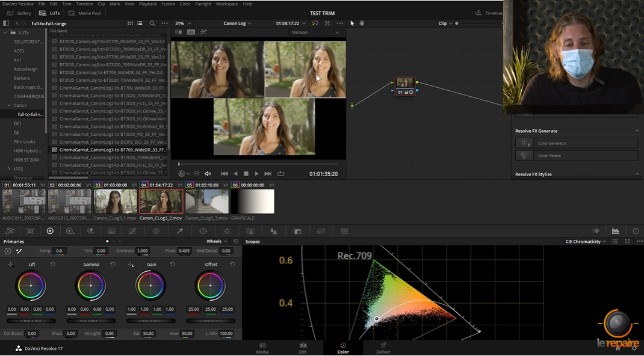Open the CIE Chromaticity scope dropdown
Viewport: 644px width, 356px height.
point(586,241)
